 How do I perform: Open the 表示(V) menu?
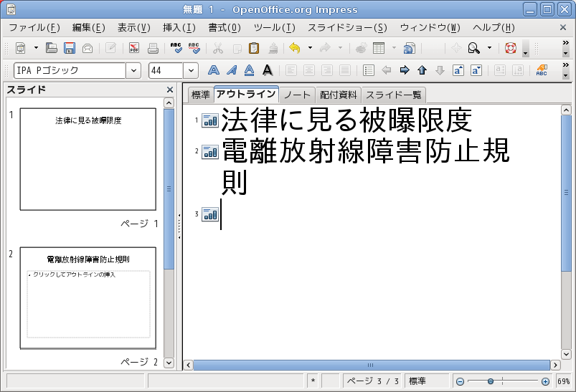(x=133, y=27)
